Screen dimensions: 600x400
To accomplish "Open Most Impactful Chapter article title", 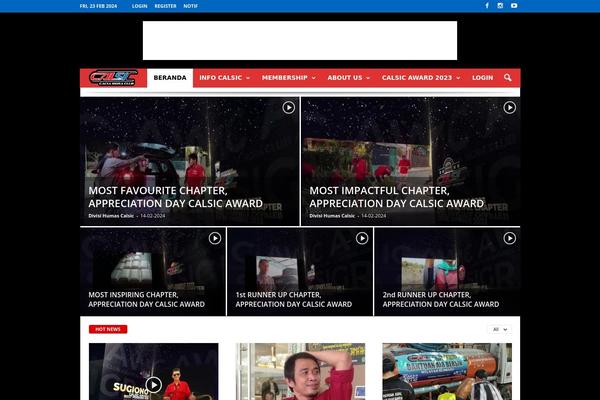I will [396, 197].
